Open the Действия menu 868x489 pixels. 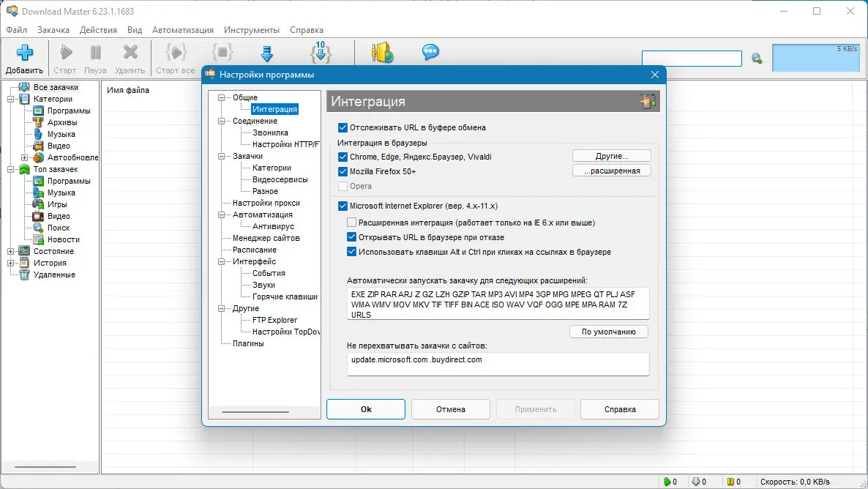(98, 30)
